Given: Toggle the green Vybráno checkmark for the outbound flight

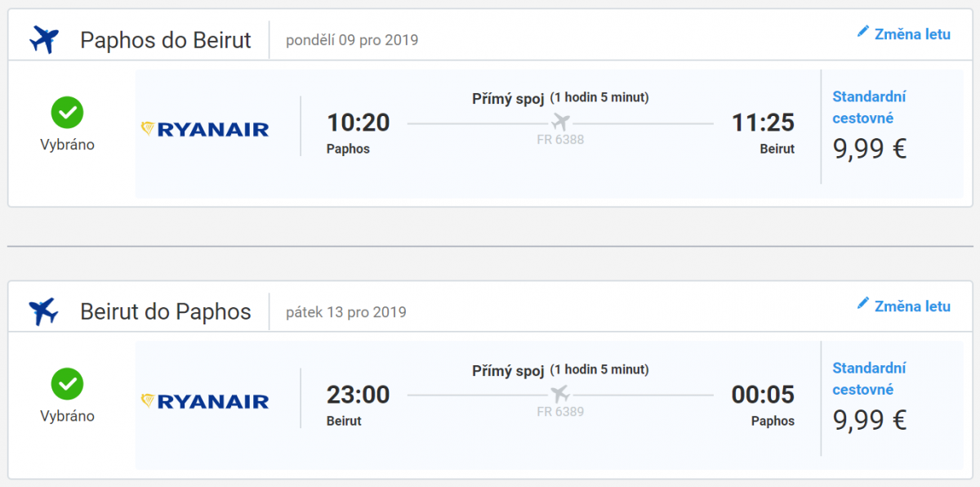Looking at the screenshot, I should [x=67, y=113].
